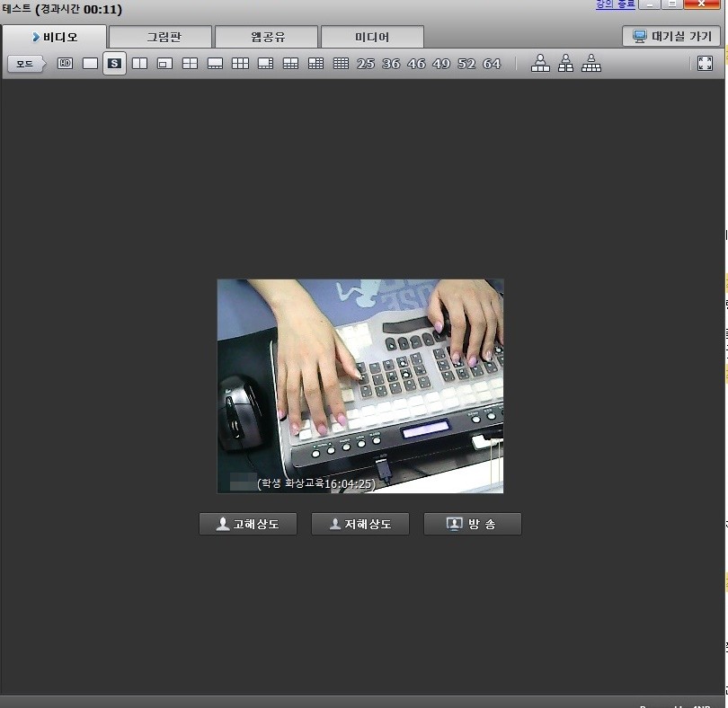Enter fullscreen with the expand icon
This screenshot has width=728, height=708.
click(x=705, y=64)
